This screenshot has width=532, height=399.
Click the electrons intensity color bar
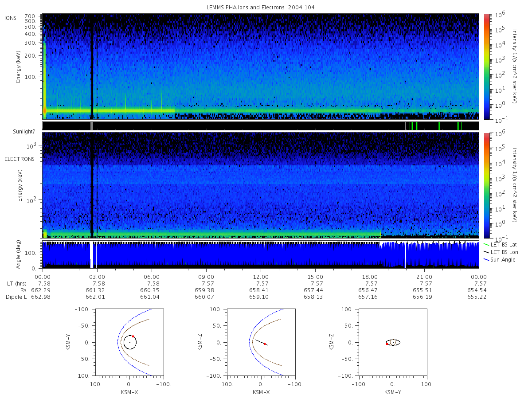486,185
